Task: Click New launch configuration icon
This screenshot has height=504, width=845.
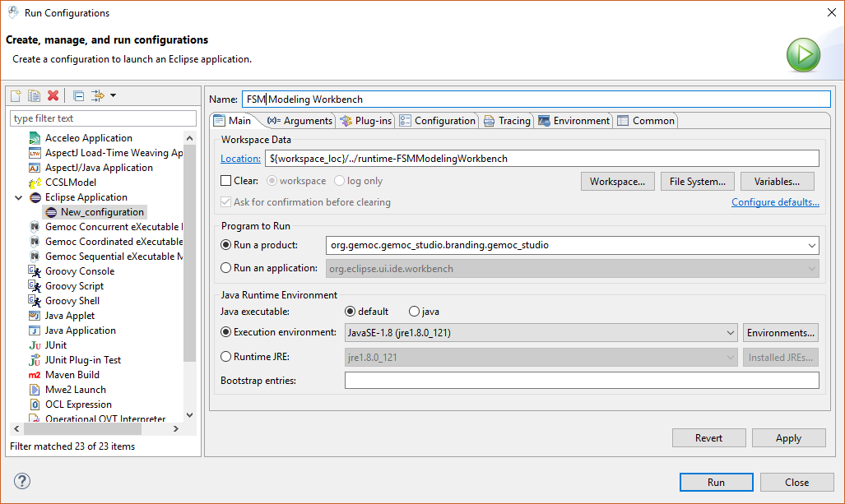Action: coord(16,96)
